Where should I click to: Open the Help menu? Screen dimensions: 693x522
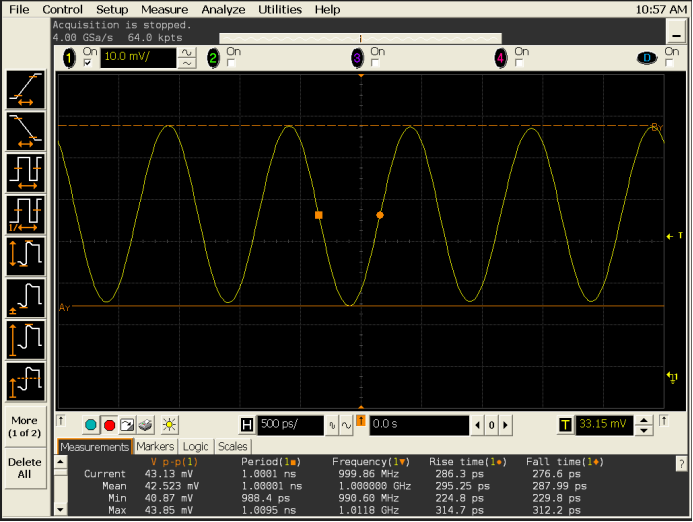(327, 9)
